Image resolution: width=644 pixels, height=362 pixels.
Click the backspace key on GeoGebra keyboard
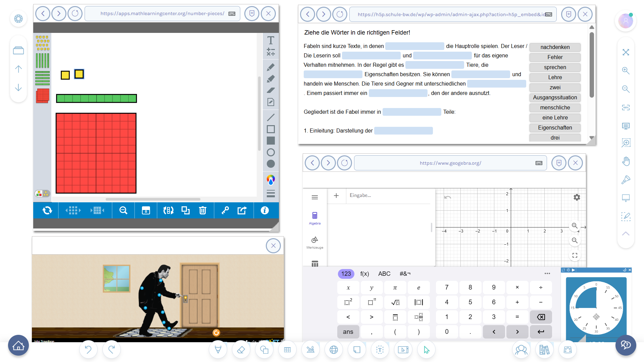[541, 317]
